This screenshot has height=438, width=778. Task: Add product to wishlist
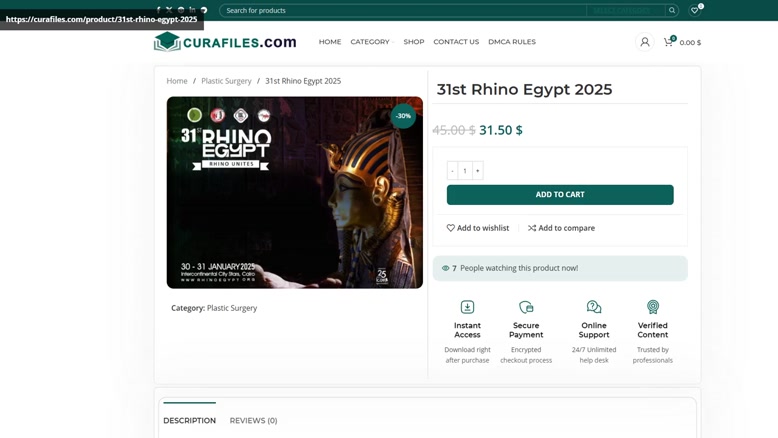tap(478, 228)
